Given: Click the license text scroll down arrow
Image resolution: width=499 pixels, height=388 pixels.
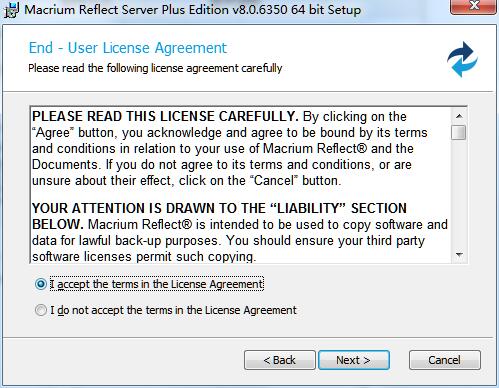Looking at the screenshot, I should pos(459,255).
